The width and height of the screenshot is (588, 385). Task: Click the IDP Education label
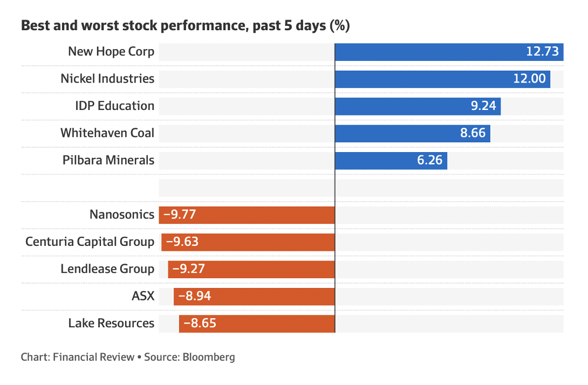point(114,106)
